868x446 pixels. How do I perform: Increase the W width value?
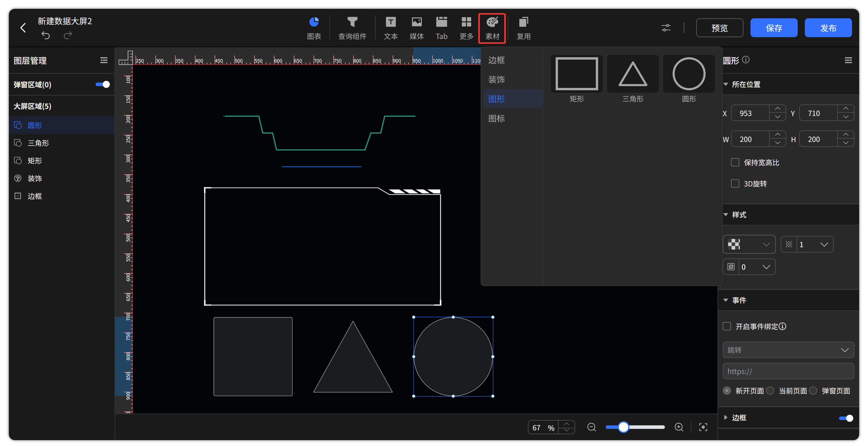click(777, 135)
